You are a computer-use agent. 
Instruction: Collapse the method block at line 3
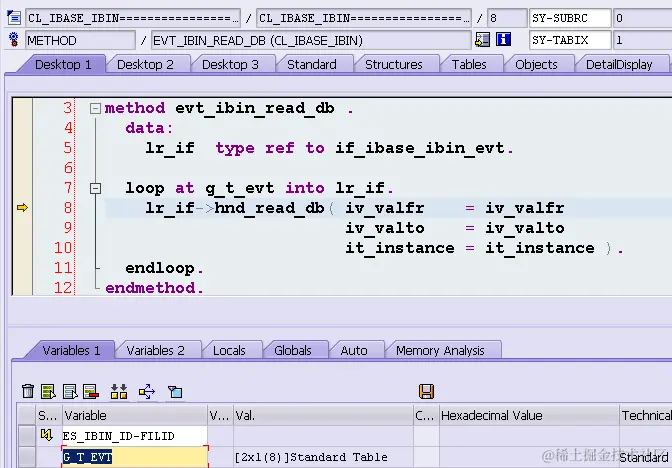click(x=95, y=108)
